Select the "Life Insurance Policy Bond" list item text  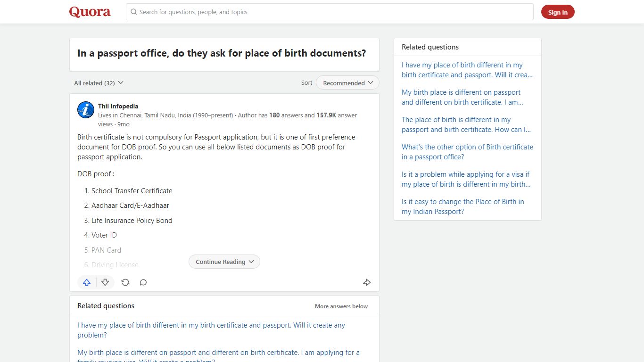tap(132, 221)
